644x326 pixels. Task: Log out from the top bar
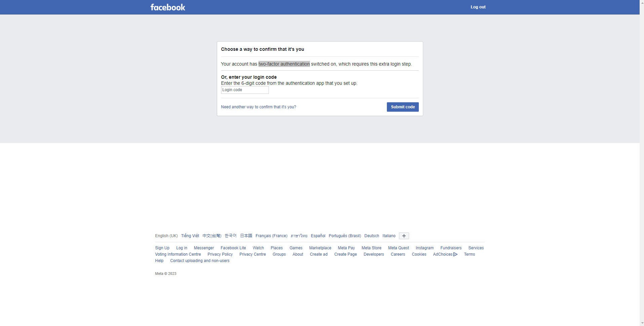478,7
